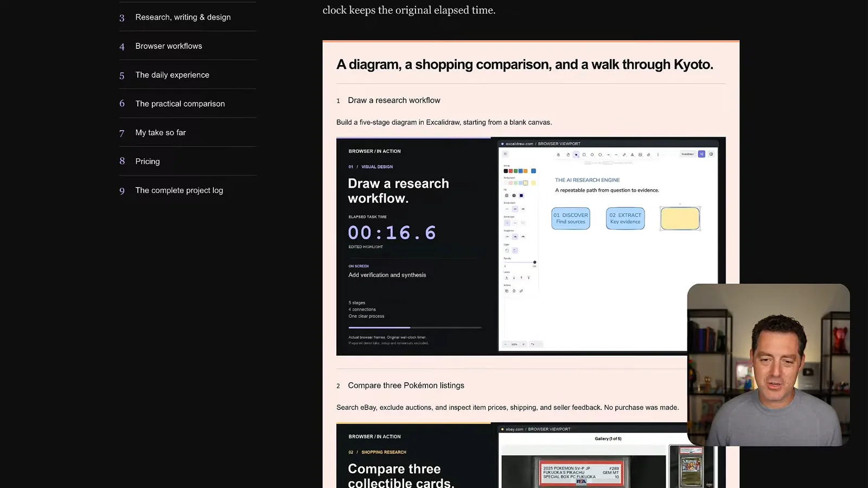This screenshot has width=868, height=488.
Task: Select solid fill style option
Action: click(521, 195)
